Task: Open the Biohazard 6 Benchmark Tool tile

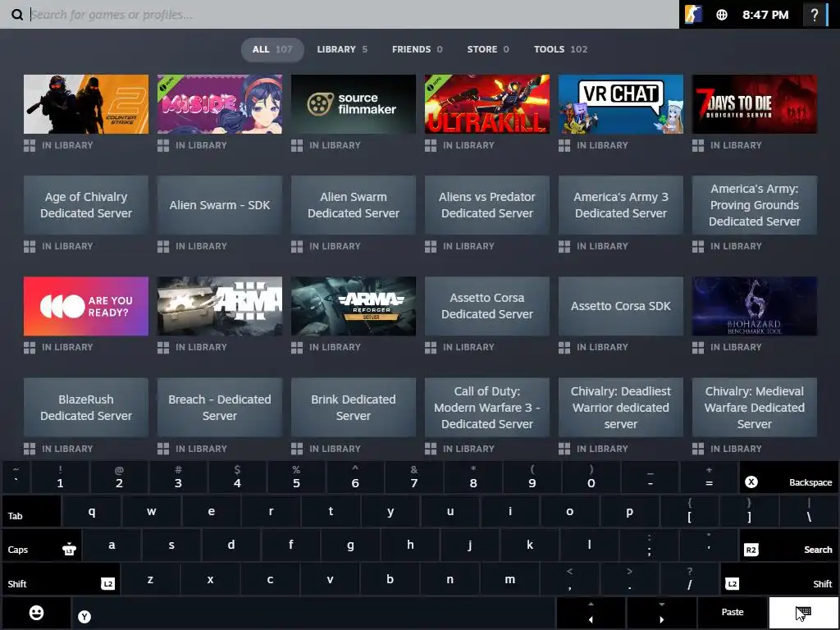Action: (755, 306)
